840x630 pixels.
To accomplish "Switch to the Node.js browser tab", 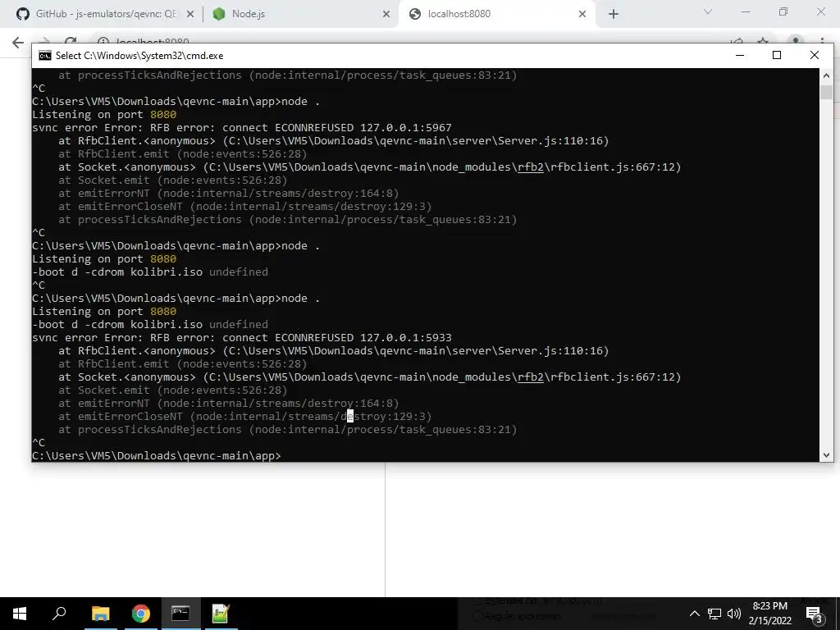I will tap(300, 14).
